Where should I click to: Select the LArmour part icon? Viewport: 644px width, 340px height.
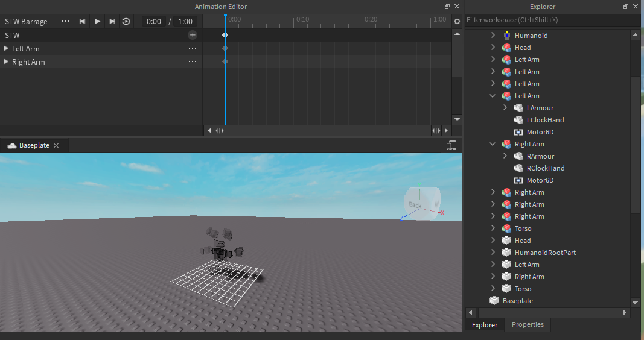pos(518,107)
